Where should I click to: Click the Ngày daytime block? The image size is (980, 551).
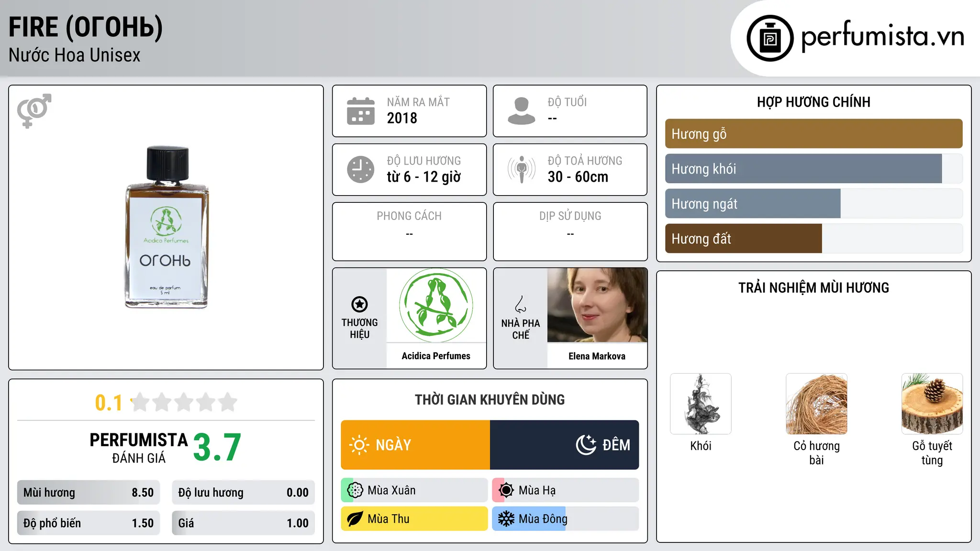click(415, 445)
